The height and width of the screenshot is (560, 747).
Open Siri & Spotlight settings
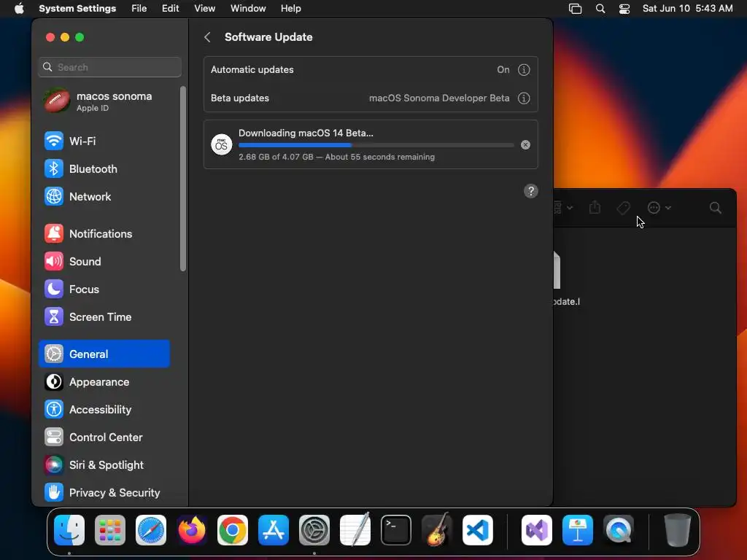104,464
